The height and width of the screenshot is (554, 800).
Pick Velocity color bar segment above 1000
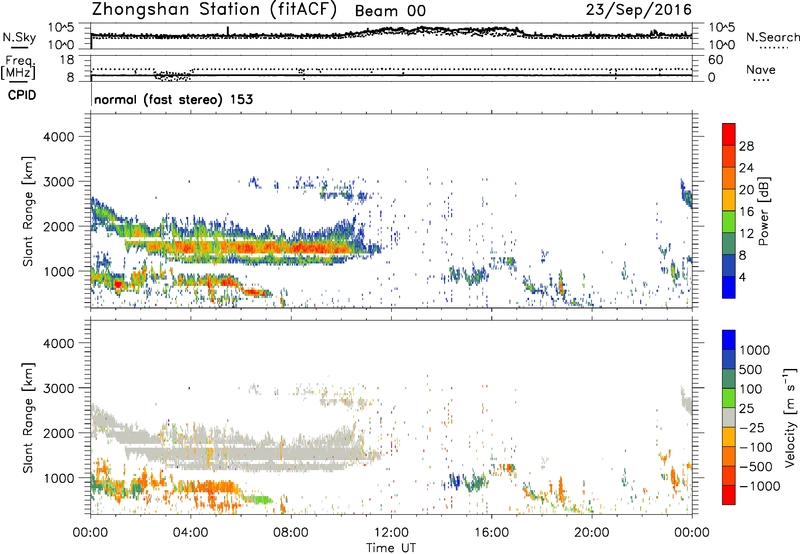729,339
